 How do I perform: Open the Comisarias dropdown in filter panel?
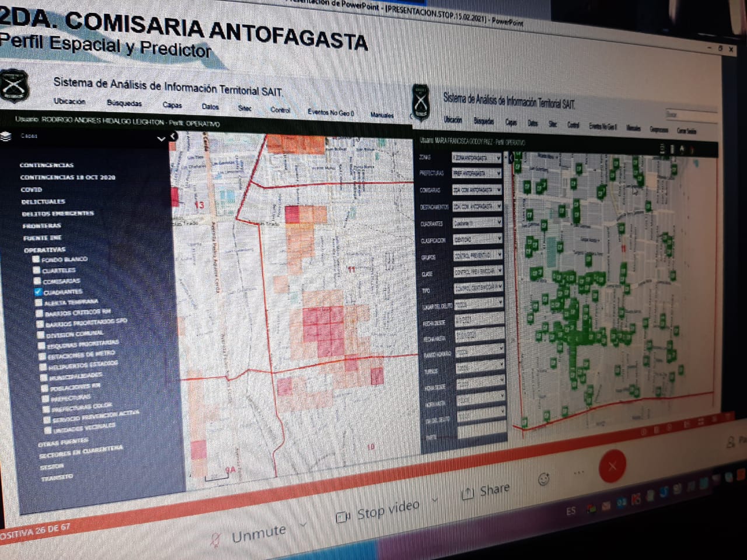point(477,190)
